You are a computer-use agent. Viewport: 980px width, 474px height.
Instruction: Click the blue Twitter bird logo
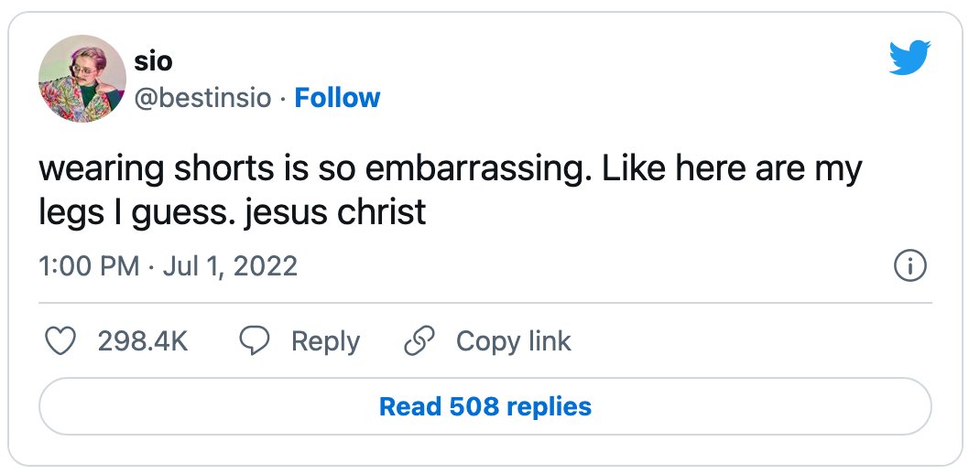click(x=909, y=58)
